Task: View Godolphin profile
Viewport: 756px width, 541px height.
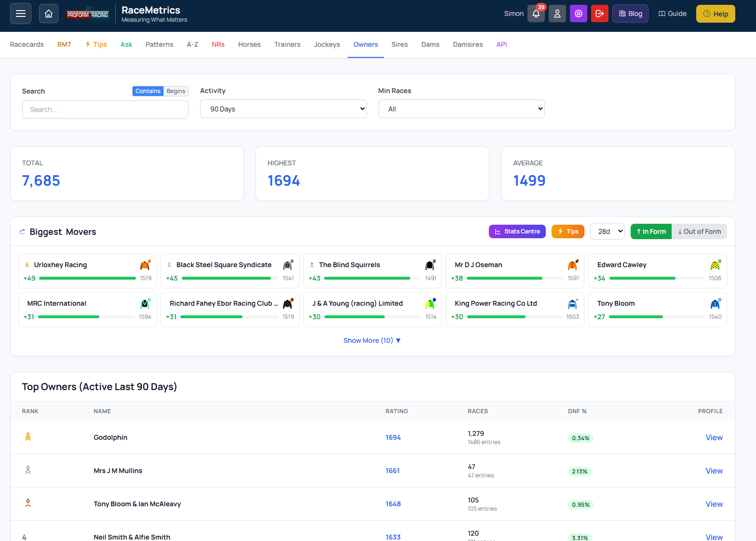Action: tap(714, 437)
